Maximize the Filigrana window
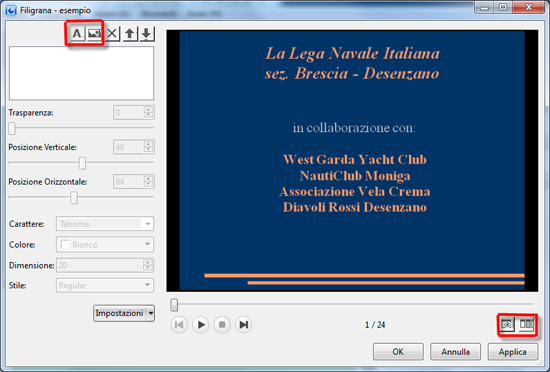The image size is (550, 372). (x=503, y=7)
